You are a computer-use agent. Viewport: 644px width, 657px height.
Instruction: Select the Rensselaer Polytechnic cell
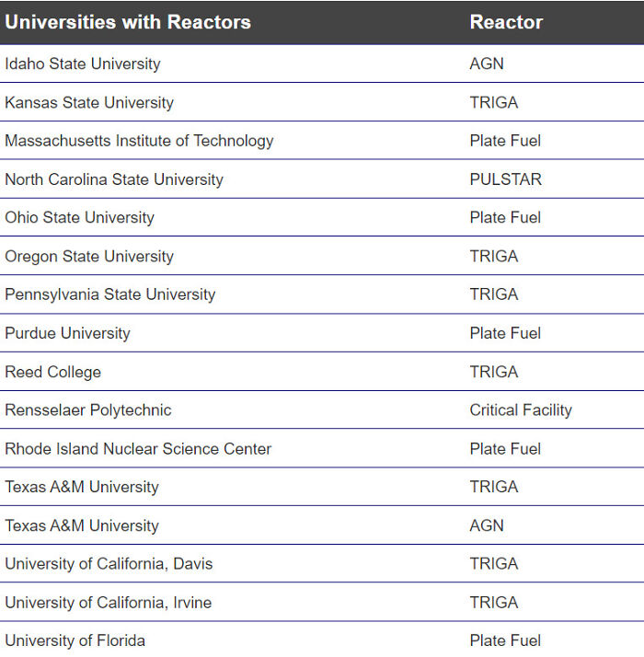[88, 410]
